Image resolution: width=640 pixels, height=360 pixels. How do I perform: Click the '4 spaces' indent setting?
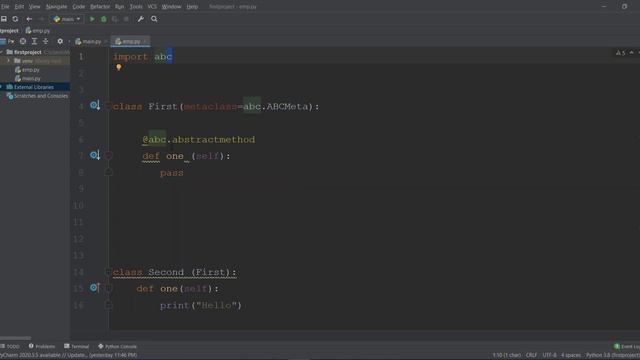pyautogui.click(x=571, y=355)
